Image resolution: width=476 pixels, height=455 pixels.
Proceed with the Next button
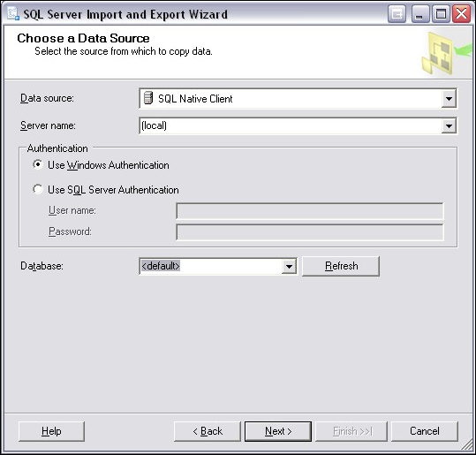[278, 431]
